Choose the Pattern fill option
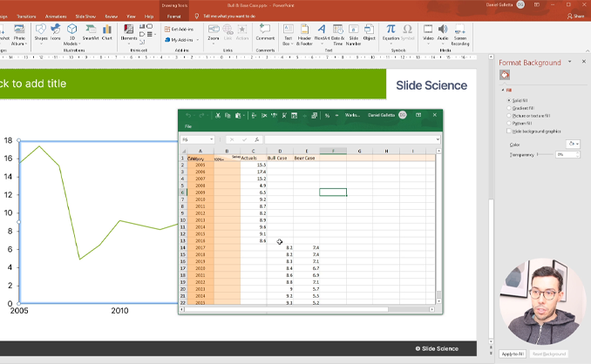 (509, 123)
